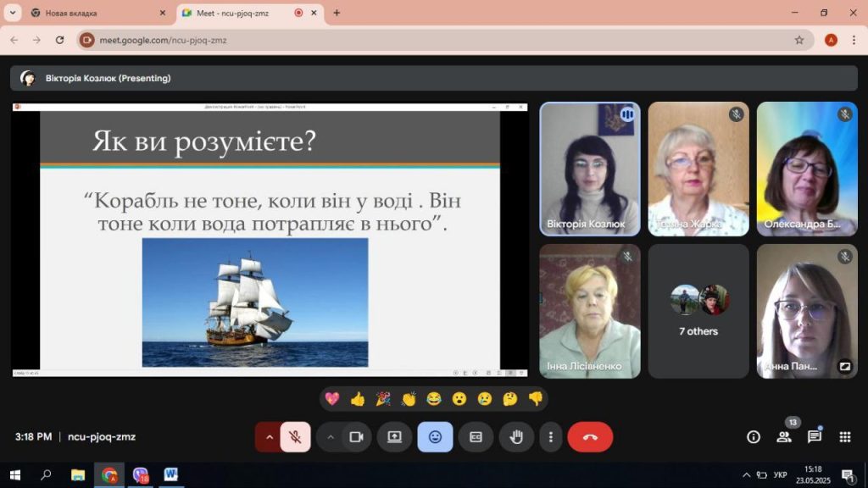Open the in-call chat messages
The width and height of the screenshot is (868, 488).
[815, 437]
